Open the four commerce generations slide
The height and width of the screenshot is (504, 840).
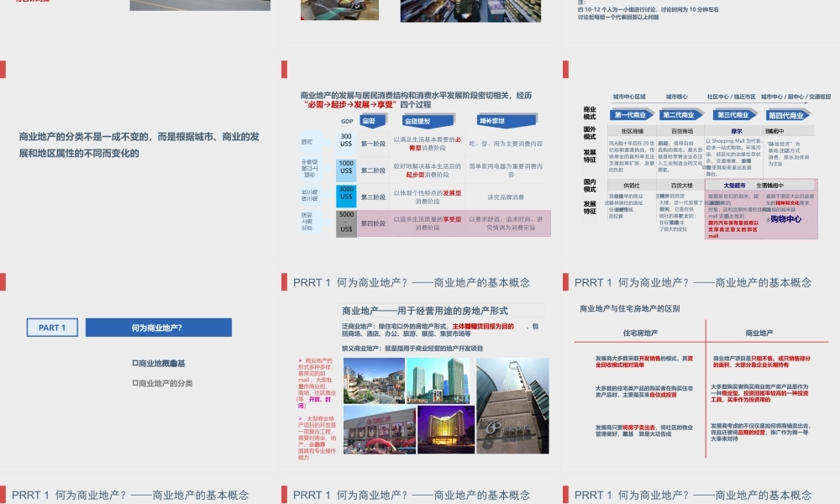(x=701, y=152)
